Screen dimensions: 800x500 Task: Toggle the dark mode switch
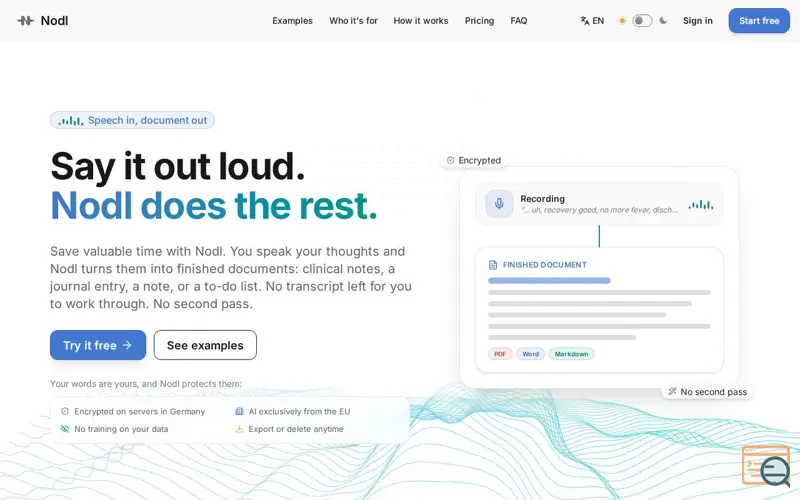642,21
